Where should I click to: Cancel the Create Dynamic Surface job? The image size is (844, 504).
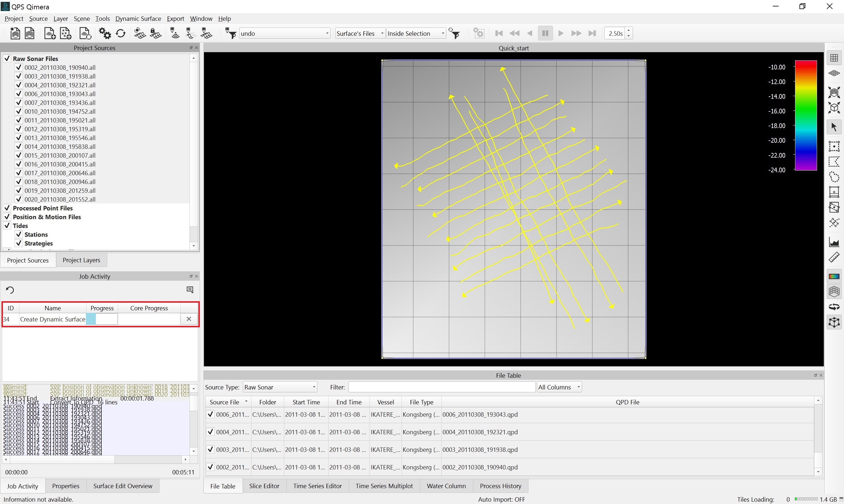189,319
